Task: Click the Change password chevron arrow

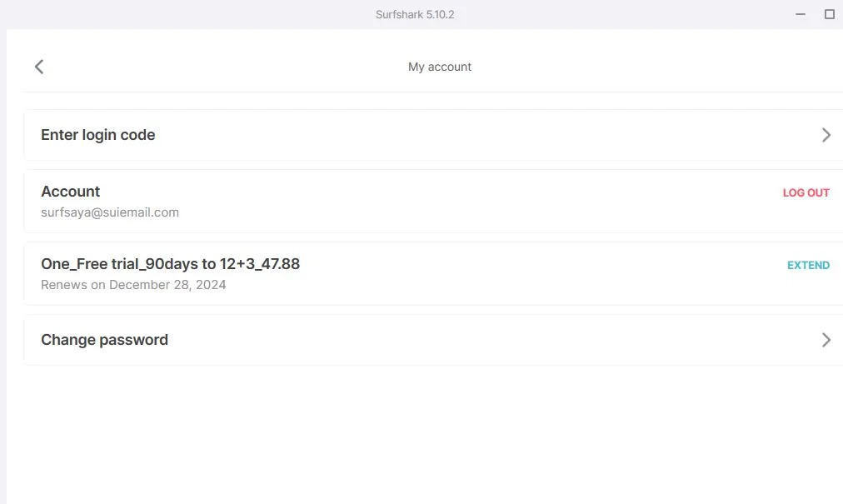Action: 826,340
